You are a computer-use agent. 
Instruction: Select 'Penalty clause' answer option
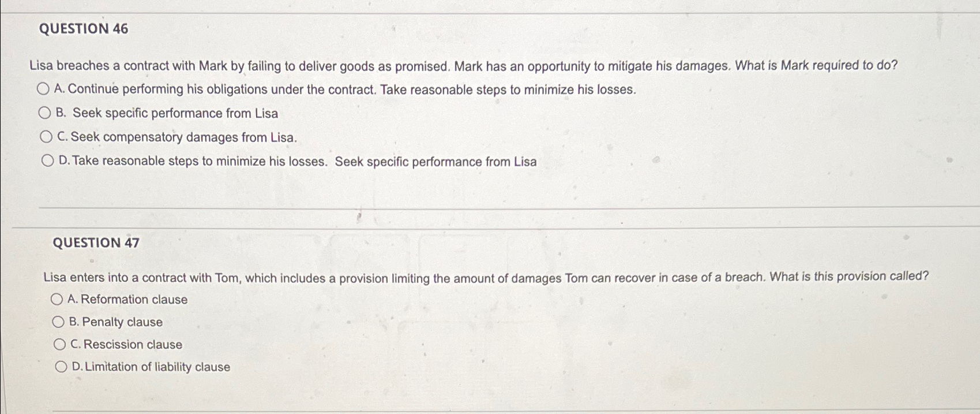(59, 322)
